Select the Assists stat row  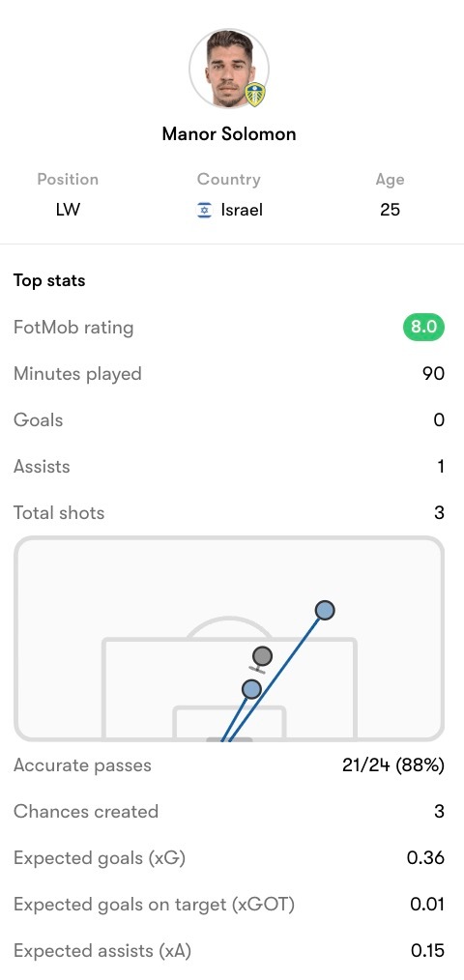[x=229, y=466]
